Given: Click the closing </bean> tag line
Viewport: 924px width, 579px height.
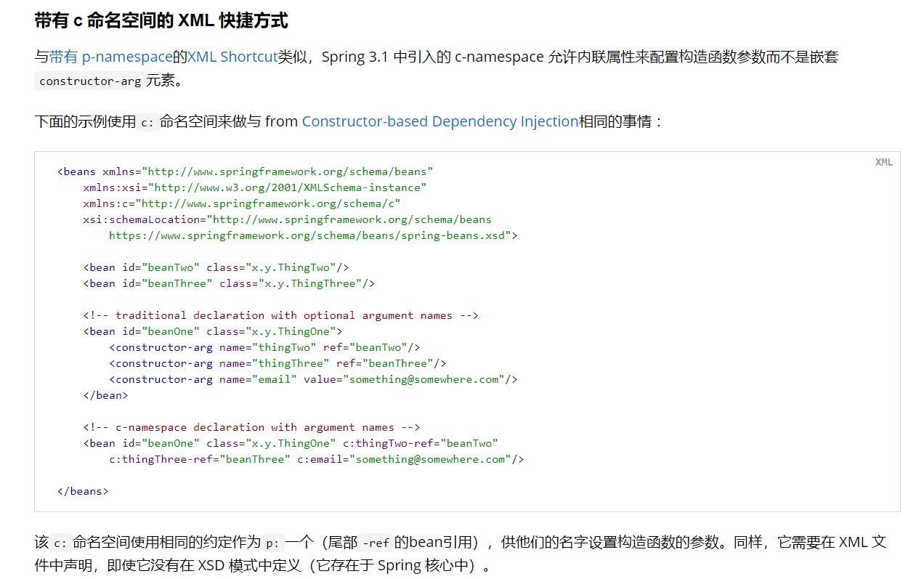Looking at the screenshot, I should click(x=105, y=395).
